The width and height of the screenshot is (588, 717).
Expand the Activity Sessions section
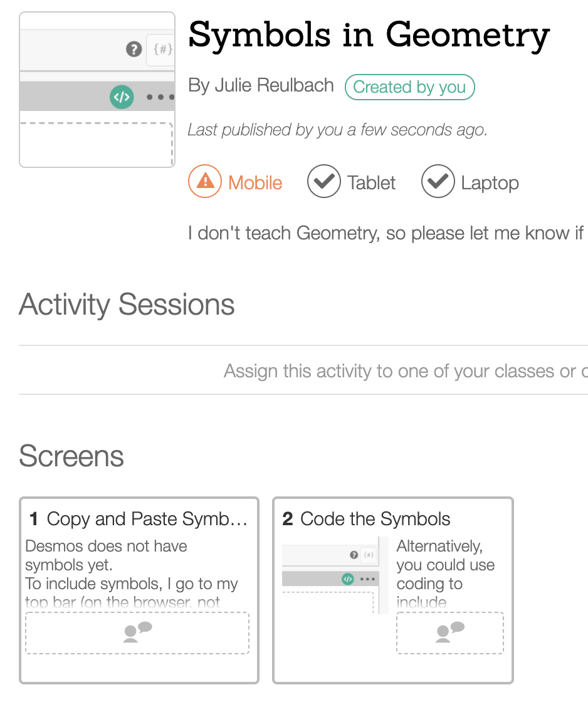pyautogui.click(x=127, y=305)
